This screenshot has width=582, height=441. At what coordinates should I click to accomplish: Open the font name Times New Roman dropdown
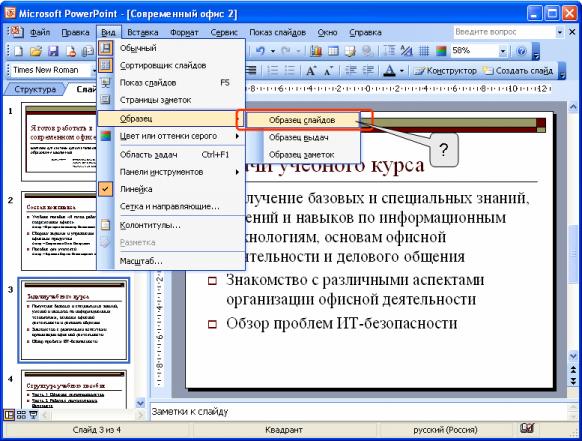94,70
